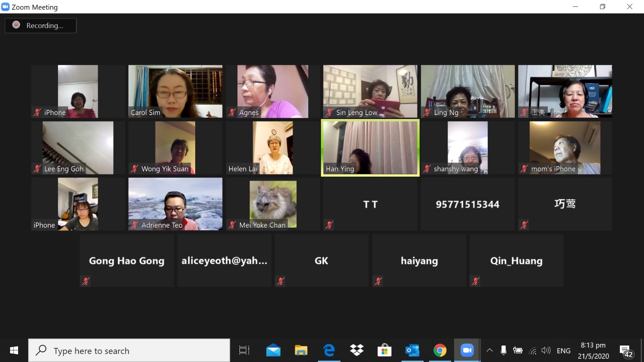The width and height of the screenshot is (644, 362).
Task: Show hidden system tray icons
Action: point(489,351)
